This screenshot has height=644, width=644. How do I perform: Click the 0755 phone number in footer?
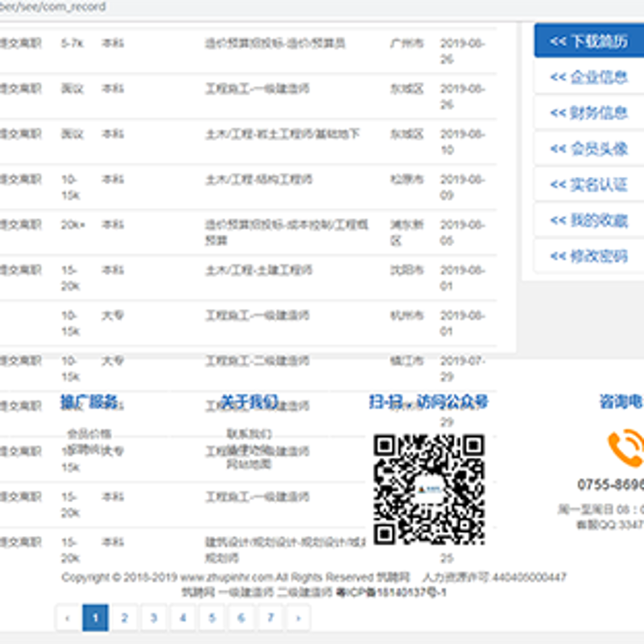click(610, 485)
